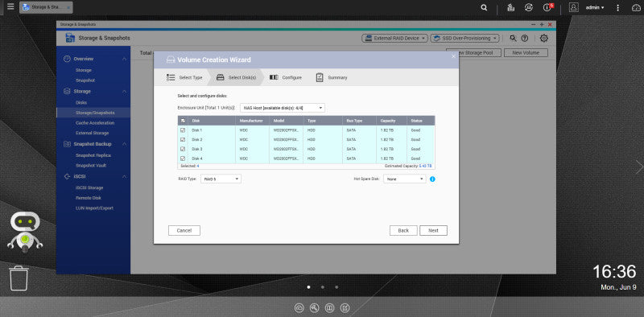Open Storage & Snapshots global settings gear
Image resolution: width=644 pixels, height=317 pixels.
point(544,38)
